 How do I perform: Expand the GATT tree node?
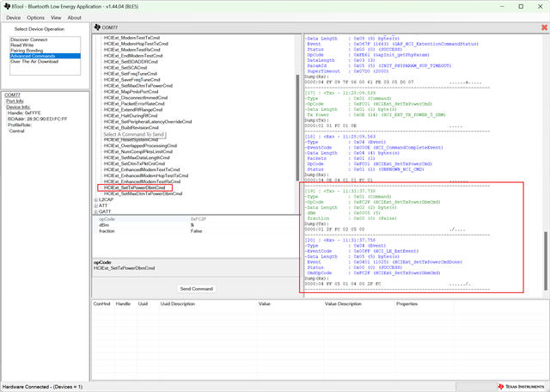[95, 211]
